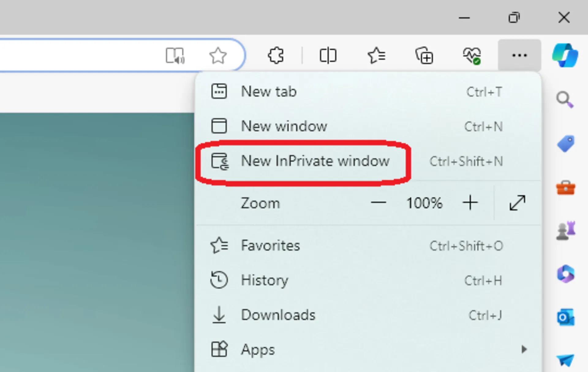Open History from the menu

[265, 280]
